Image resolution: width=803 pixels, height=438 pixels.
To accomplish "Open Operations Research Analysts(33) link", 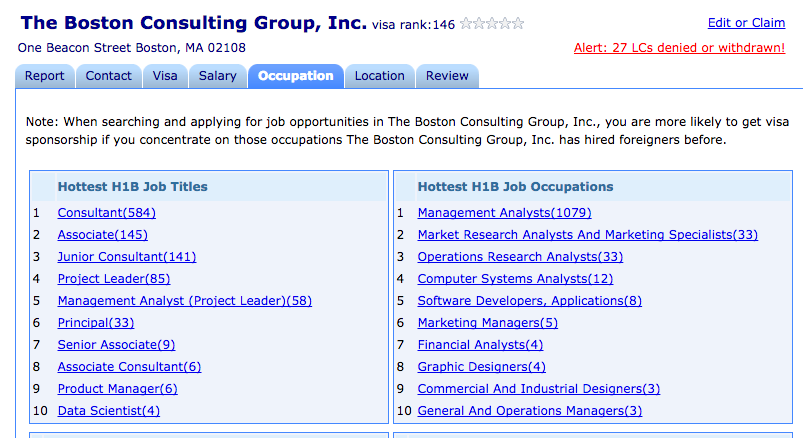I will (x=520, y=257).
